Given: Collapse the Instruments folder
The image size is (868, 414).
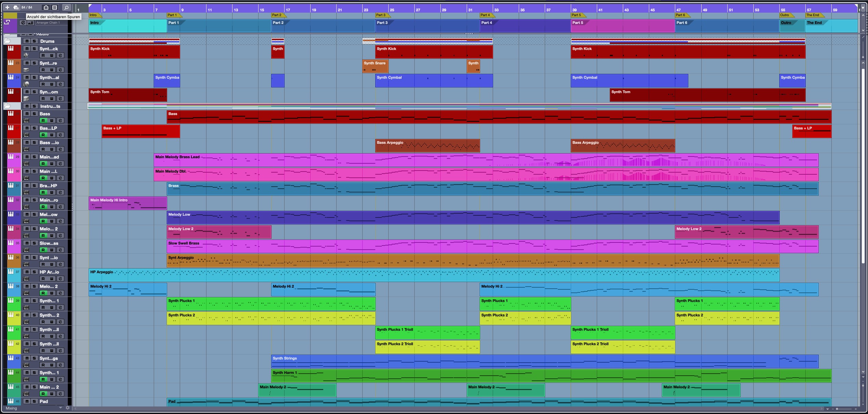Looking at the screenshot, I should [7, 106].
